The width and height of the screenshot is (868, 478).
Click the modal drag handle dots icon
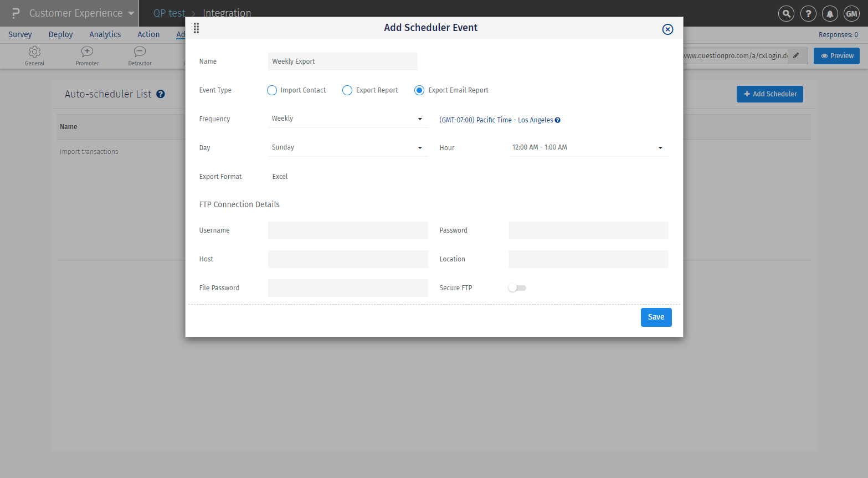[196, 28]
